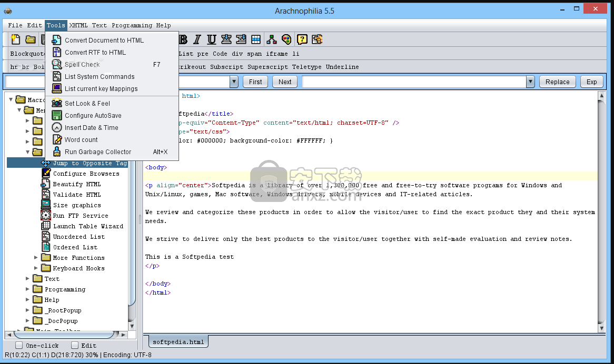Click the status bar text "Encoding: UTF-8"
Screen dimensions: 614x364
pyautogui.click(x=127, y=355)
